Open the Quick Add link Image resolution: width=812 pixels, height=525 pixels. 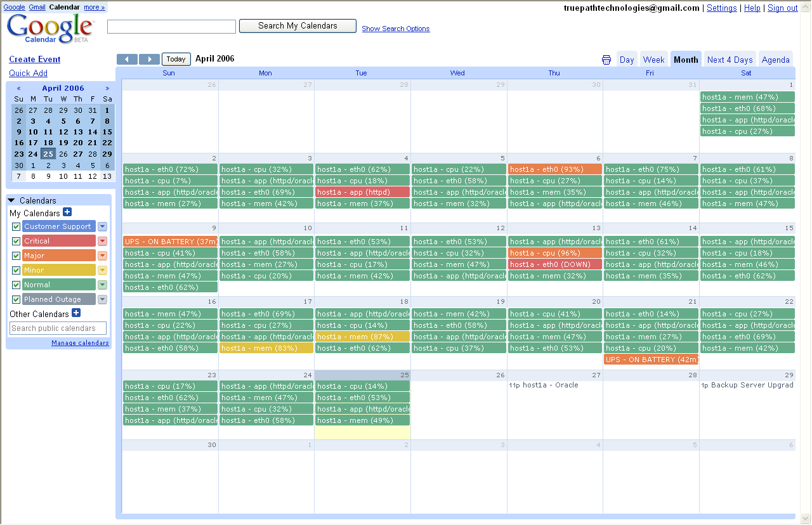(x=28, y=73)
